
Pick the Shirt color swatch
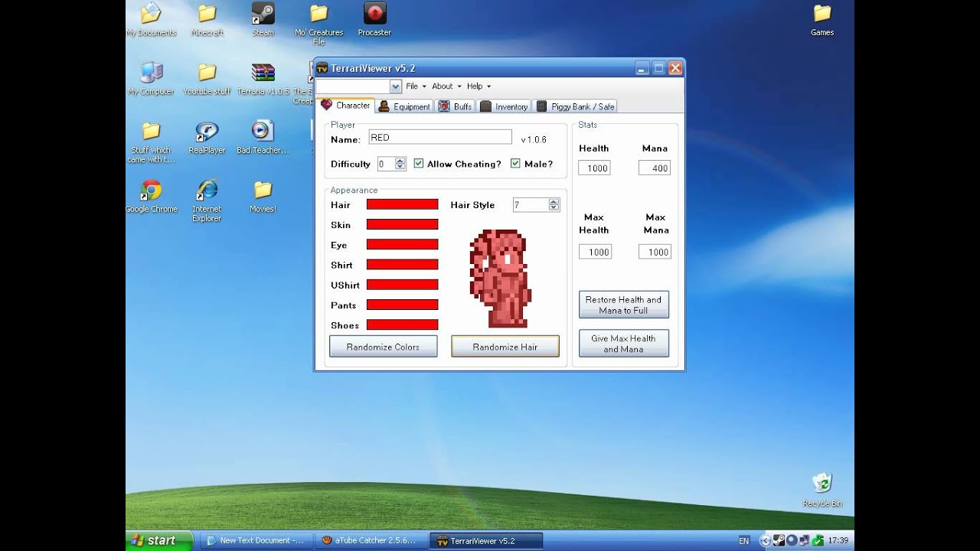pyautogui.click(x=402, y=264)
